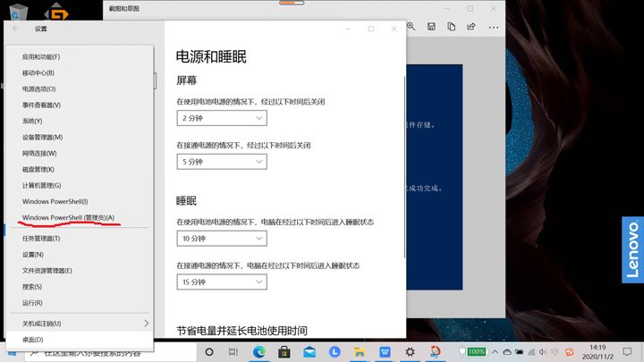
Task: Click the 屏幕 section heading
Action: (186, 80)
